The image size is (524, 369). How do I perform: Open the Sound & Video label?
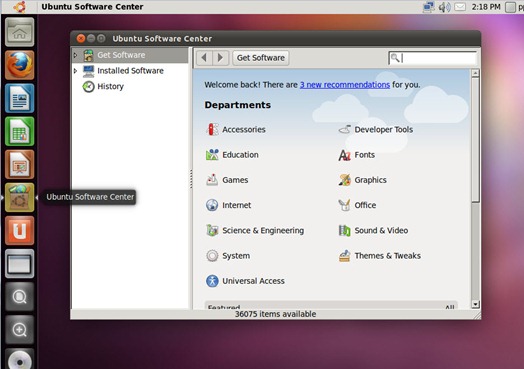coord(381,230)
